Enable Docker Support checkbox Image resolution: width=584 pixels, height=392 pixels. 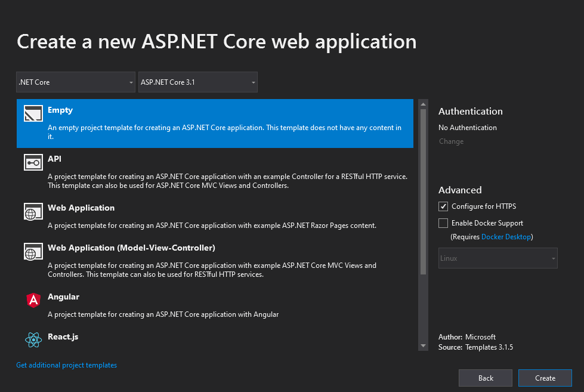(x=443, y=223)
